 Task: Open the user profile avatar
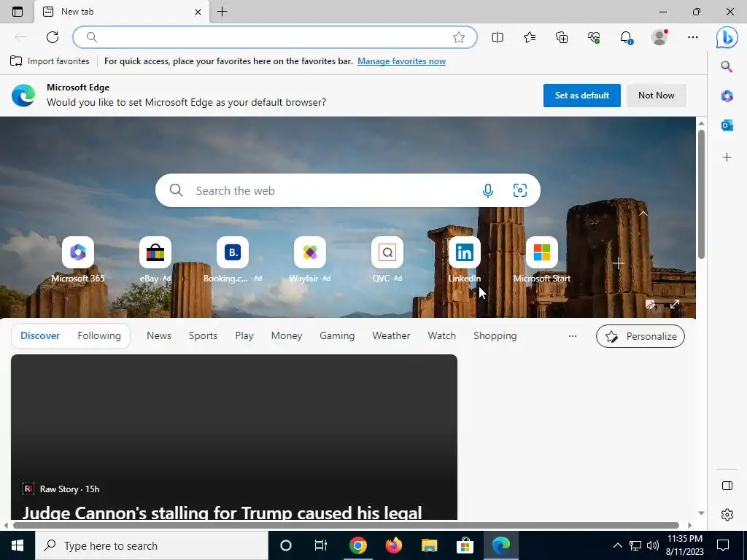pyautogui.click(x=659, y=37)
